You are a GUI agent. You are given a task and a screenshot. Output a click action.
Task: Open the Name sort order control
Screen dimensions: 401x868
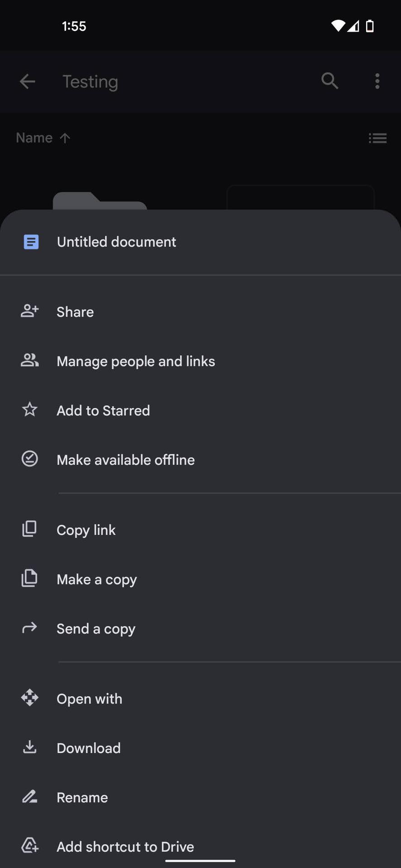pyautogui.click(x=43, y=138)
